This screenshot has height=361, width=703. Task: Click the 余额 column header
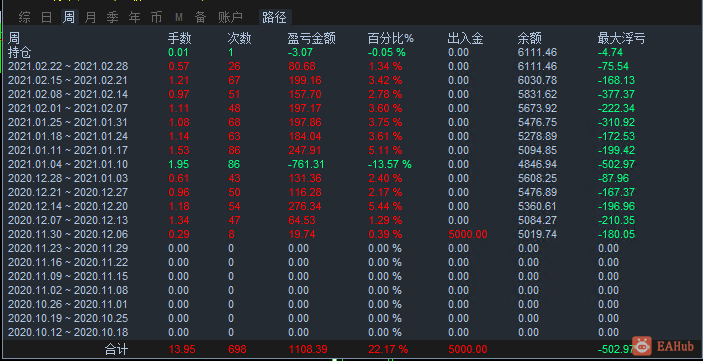[529, 39]
